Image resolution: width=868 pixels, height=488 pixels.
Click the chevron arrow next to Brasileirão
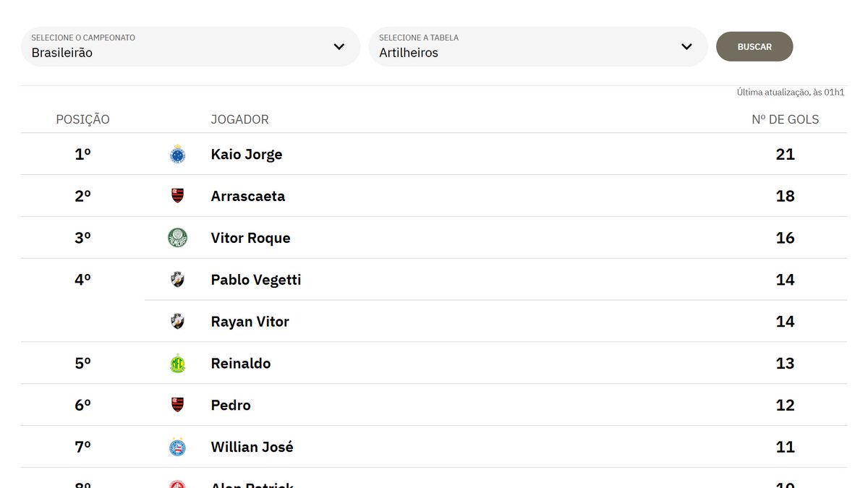(339, 47)
